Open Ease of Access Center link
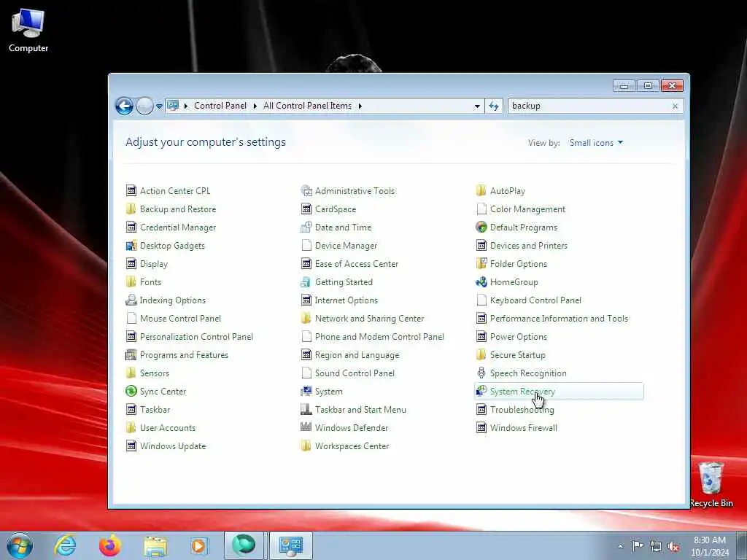The height and width of the screenshot is (560, 747). pyautogui.click(x=356, y=264)
